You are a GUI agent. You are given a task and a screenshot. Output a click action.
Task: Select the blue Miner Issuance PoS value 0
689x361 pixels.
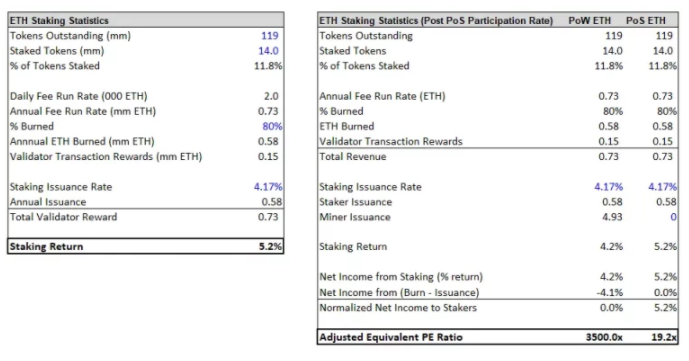(x=673, y=217)
